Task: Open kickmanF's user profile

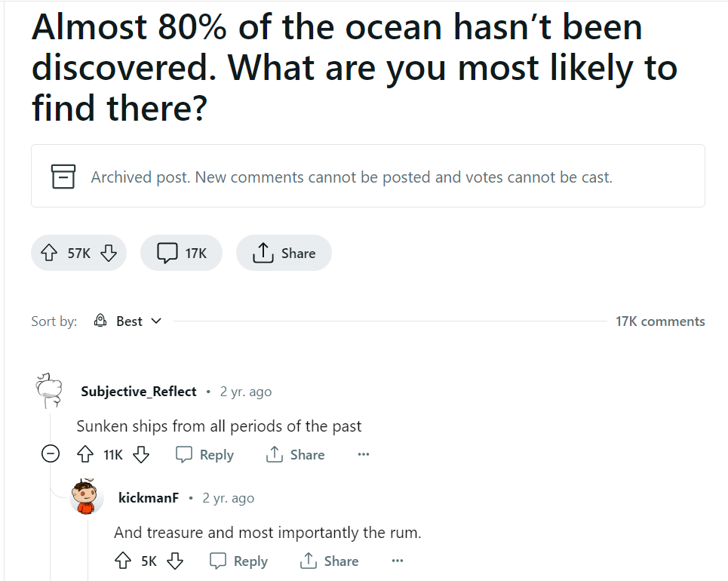Action: pos(148,498)
